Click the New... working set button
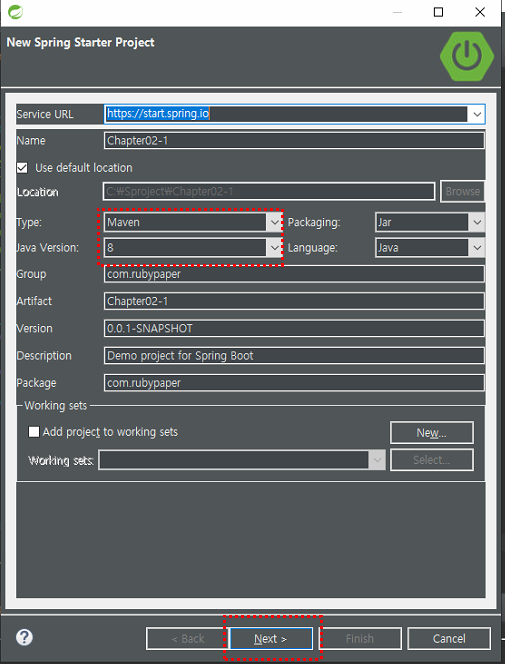The height and width of the screenshot is (664, 505). [x=432, y=432]
